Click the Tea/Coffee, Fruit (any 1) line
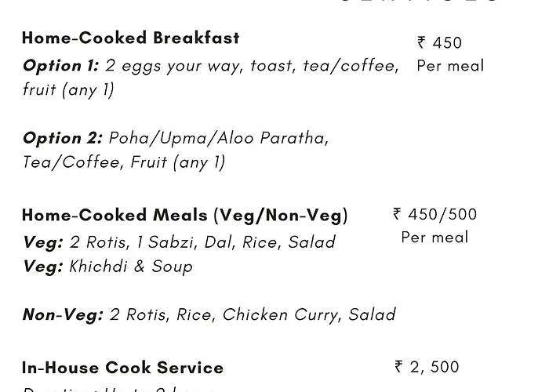The image size is (549, 392). (x=124, y=162)
